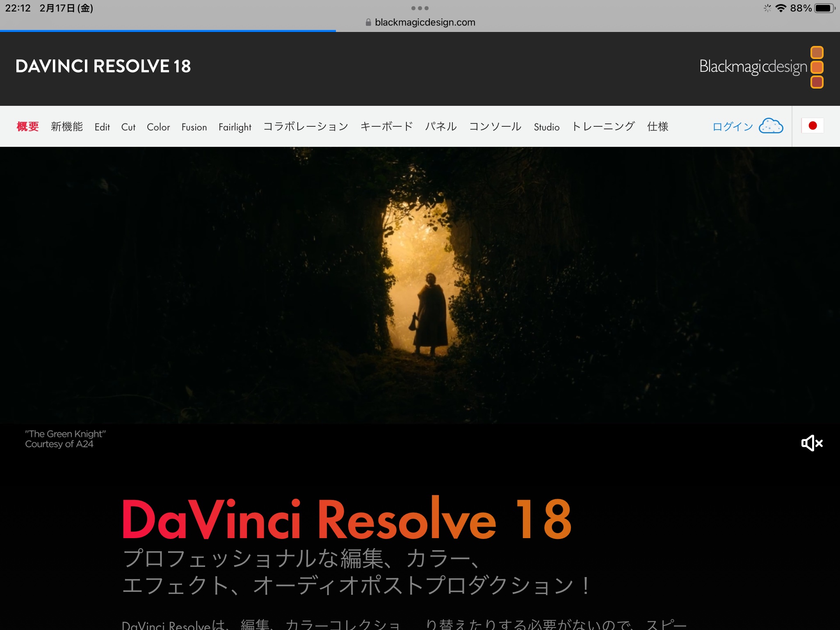This screenshot has width=840, height=630.
Task: Open the Color tab
Action: pyautogui.click(x=158, y=127)
